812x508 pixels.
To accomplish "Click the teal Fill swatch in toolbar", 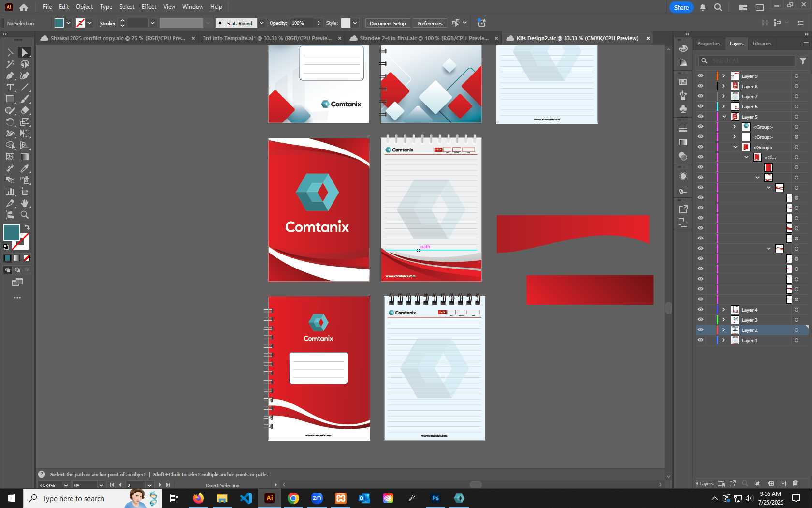I will [11, 233].
